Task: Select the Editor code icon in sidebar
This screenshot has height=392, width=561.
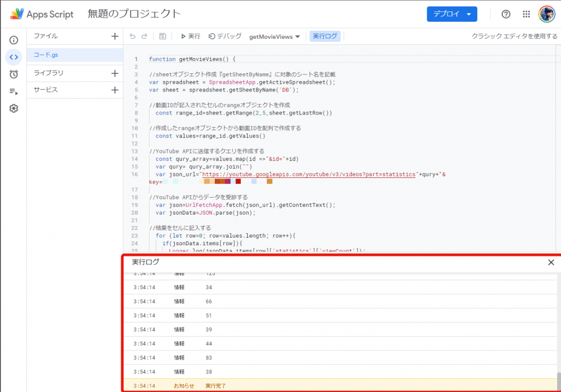Action: click(14, 57)
